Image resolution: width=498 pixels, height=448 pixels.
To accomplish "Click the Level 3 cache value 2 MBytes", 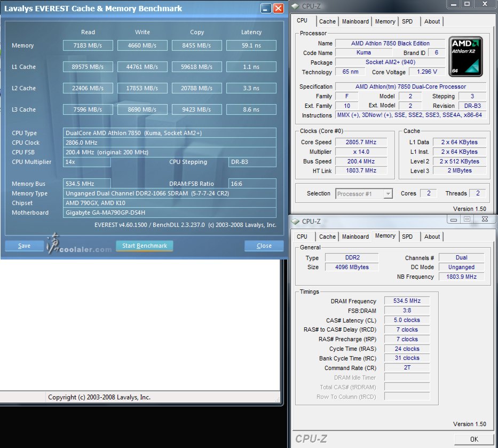I will point(460,171).
